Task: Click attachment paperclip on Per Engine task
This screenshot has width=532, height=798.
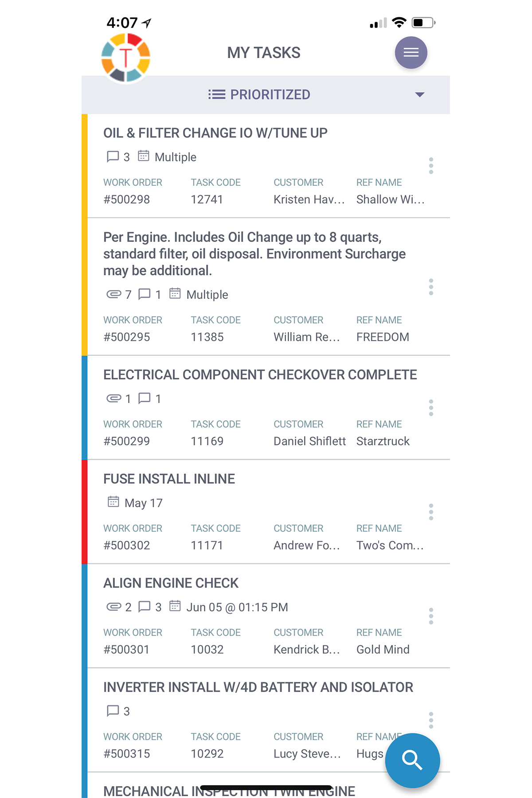Action: pyautogui.click(x=114, y=294)
